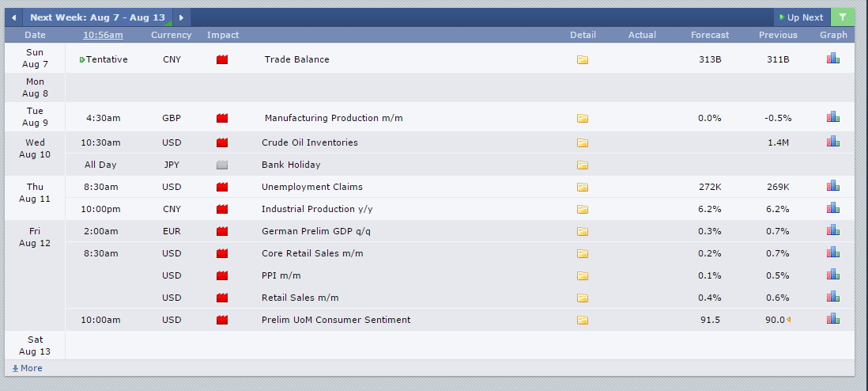Show graph for German Prelim GDP q/q
Viewport: 868px width, 391px height.
pos(833,231)
